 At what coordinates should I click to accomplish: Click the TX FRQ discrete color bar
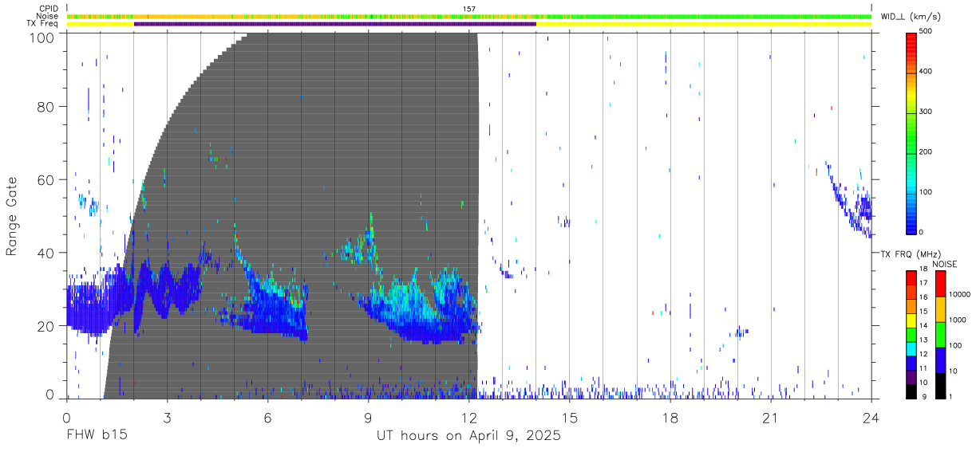pos(911,333)
